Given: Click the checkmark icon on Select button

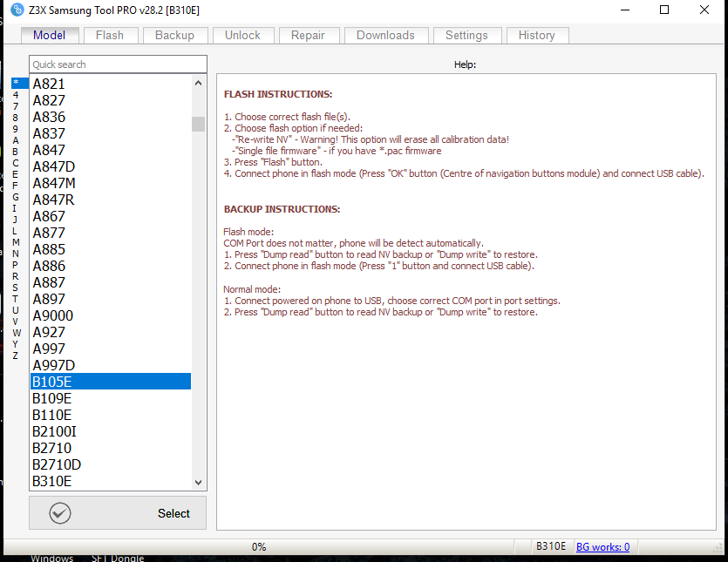Looking at the screenshot, I should click(x=60, y=513).
